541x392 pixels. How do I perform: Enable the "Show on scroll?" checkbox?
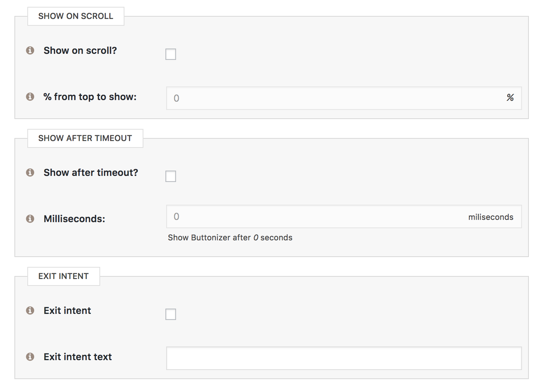tap(171, 54)
